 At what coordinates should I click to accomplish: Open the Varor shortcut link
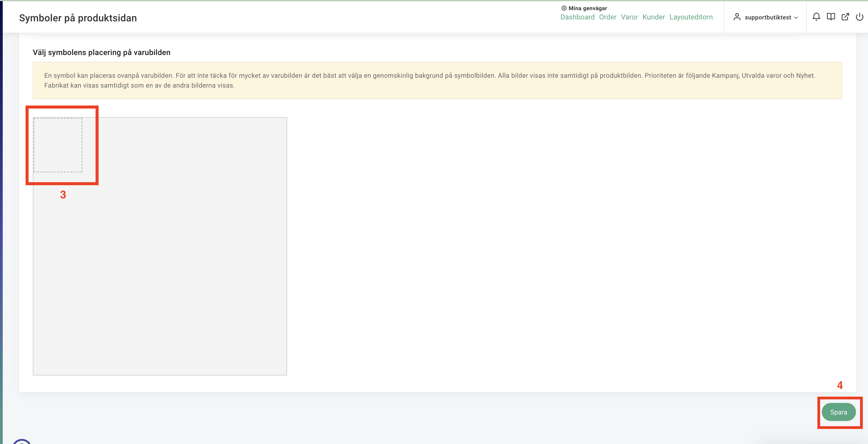tap(629, 17)
